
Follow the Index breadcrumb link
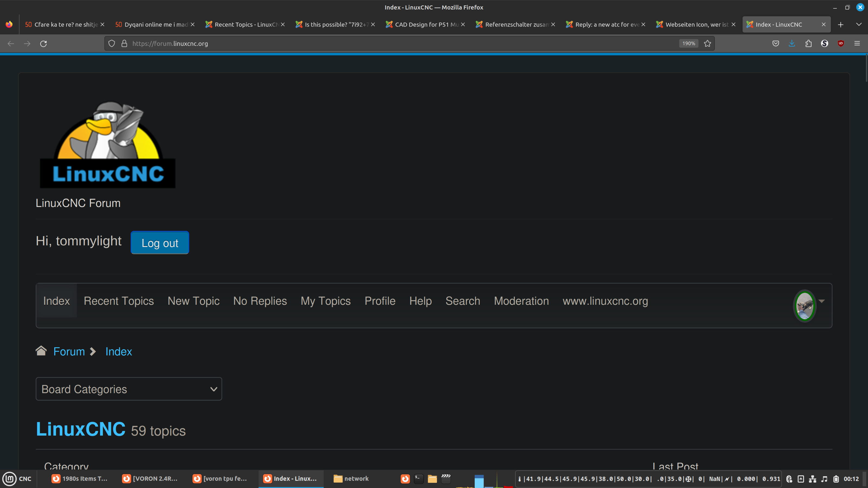click(x=119, y=352)
